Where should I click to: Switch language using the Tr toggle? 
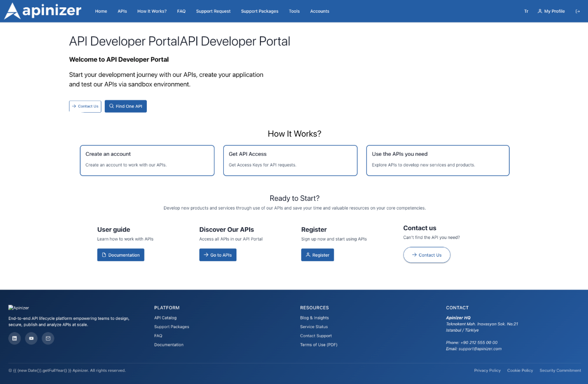point(526,11)
